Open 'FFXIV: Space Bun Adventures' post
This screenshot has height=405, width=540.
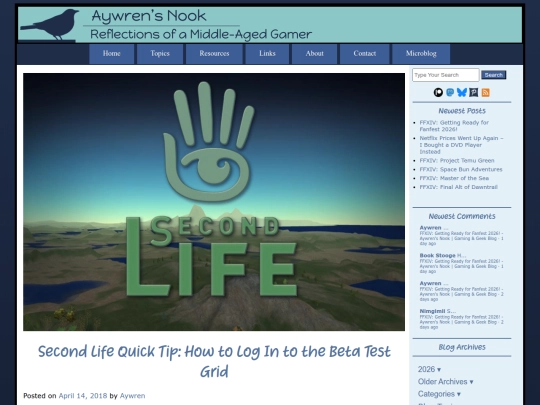pos(461,169)
